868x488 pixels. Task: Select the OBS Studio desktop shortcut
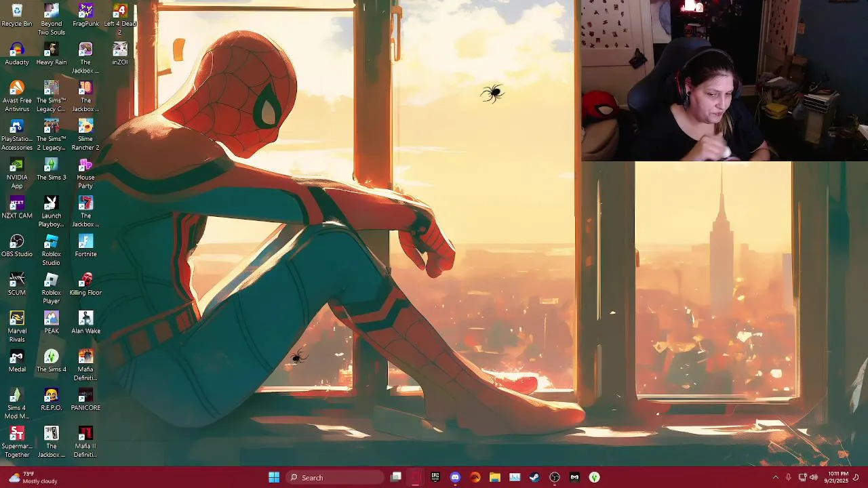point(17,246)
